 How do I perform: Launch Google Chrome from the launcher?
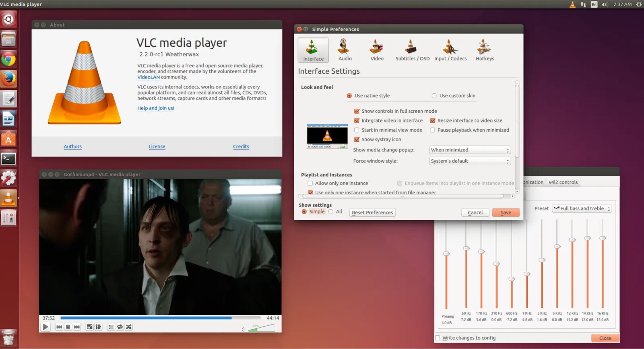coord(8,59)
